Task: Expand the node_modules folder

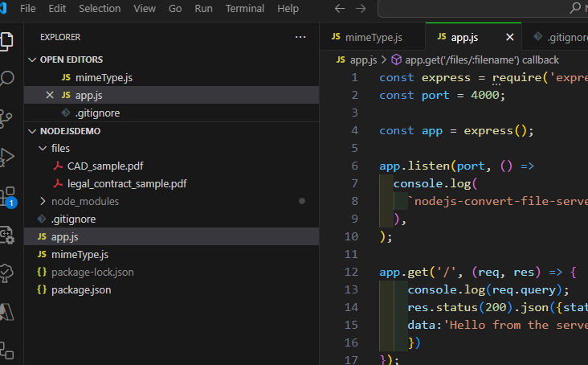Action: point(43,201)
